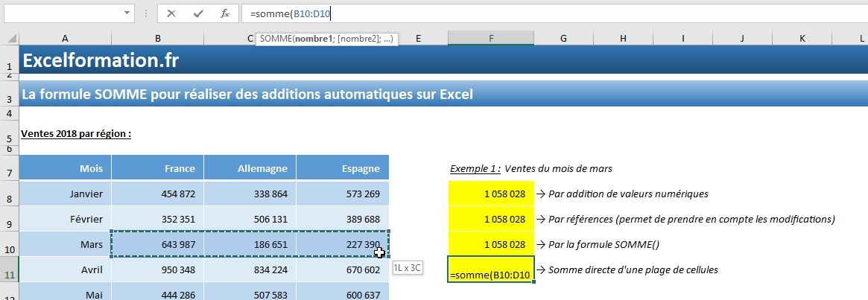
Task: Open the Insert Function fx dialog
Action: (x=225, y=14)
